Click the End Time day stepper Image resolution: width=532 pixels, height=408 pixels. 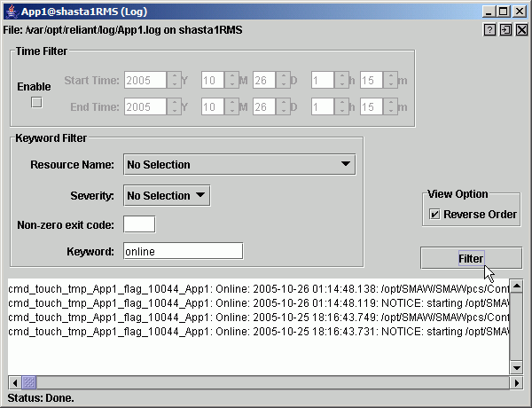click(x=283, y=106)
